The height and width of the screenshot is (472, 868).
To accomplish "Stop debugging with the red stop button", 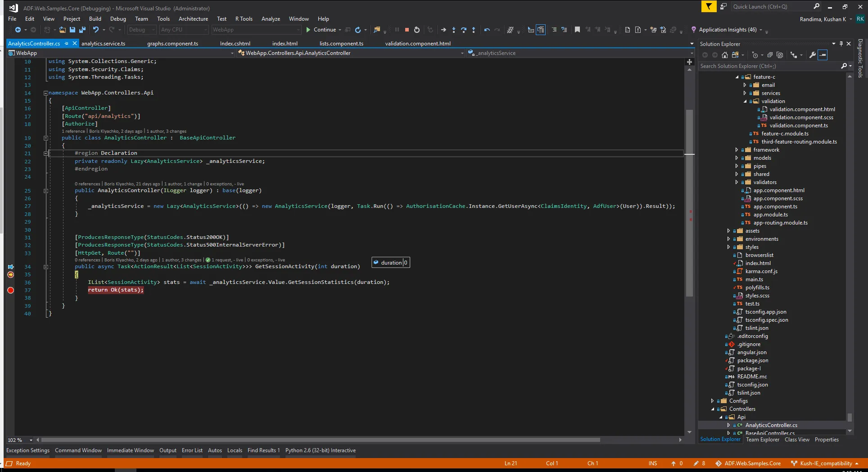I will (x=407, y=30).
